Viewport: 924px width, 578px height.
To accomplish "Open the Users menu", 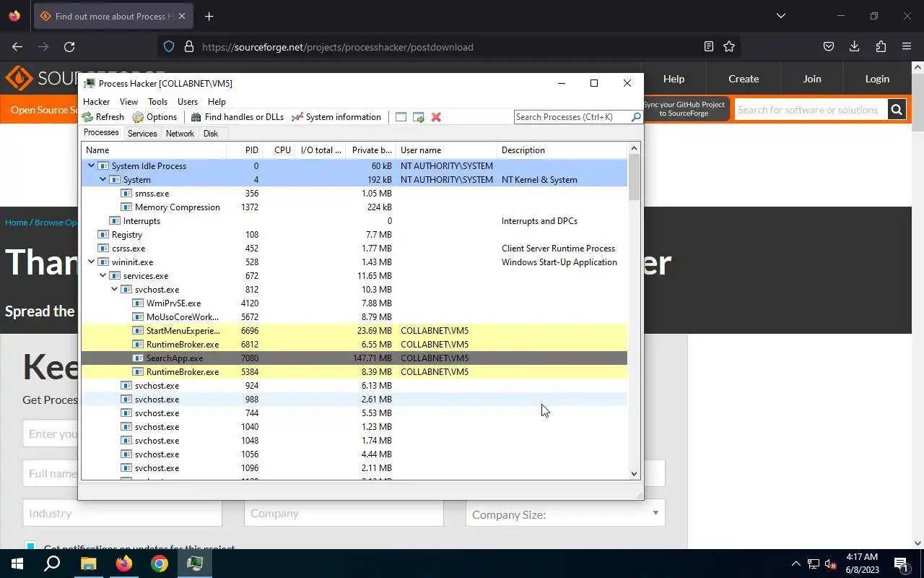I will pyautogui.click(x=188, y=102).
